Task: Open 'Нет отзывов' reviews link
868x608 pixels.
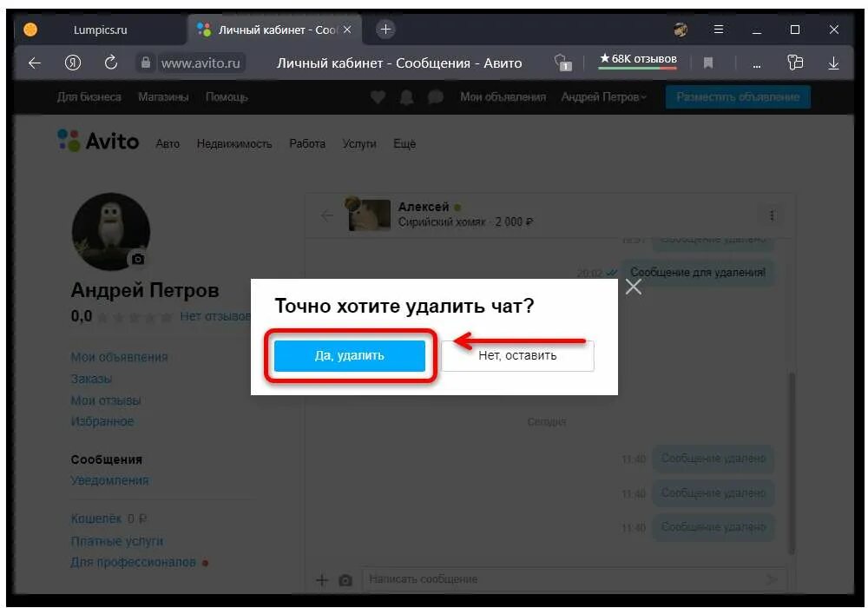Action: click(215, 316)
